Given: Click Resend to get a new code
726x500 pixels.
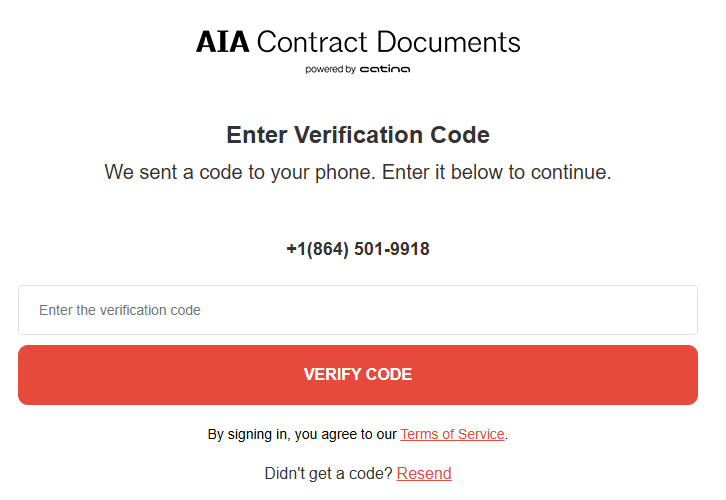Looking at the screenshot, I should point(424,473).
